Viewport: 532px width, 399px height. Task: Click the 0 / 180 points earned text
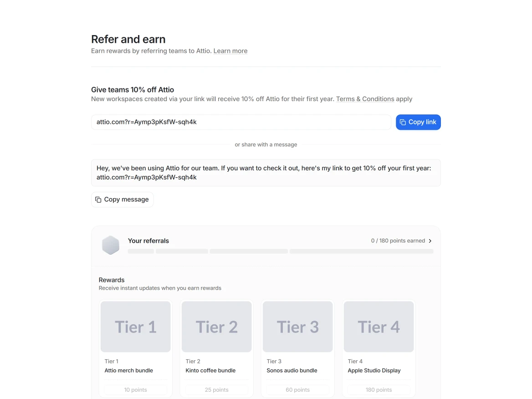[398, 241]
